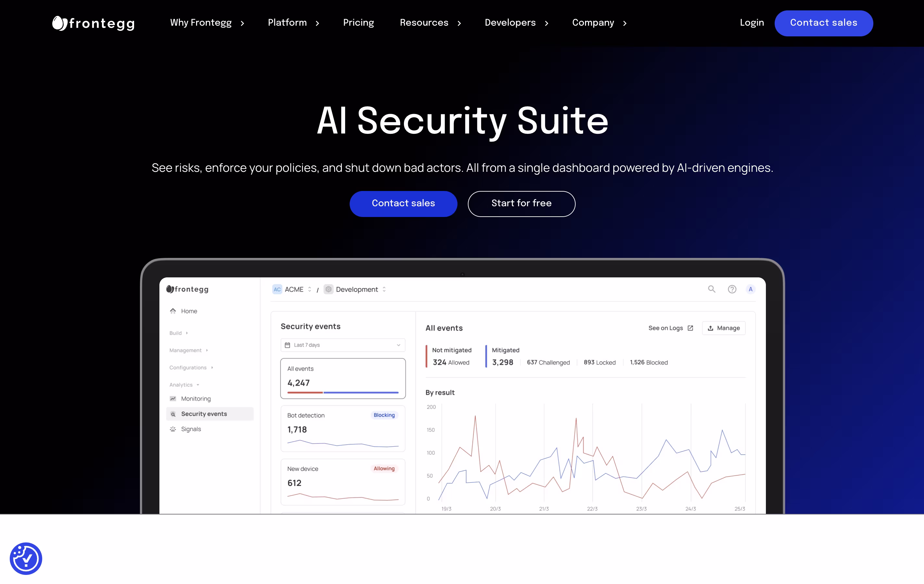Open the Last 7 days dropdown
Screen dimensions: 924x584
point(343,345)
